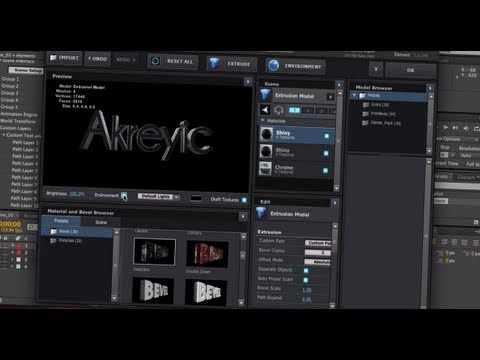The height and width of the screenshot is (360, 480).
Task: Click the Extrusion Model icon in Edit panel
Action: [261, 213]
